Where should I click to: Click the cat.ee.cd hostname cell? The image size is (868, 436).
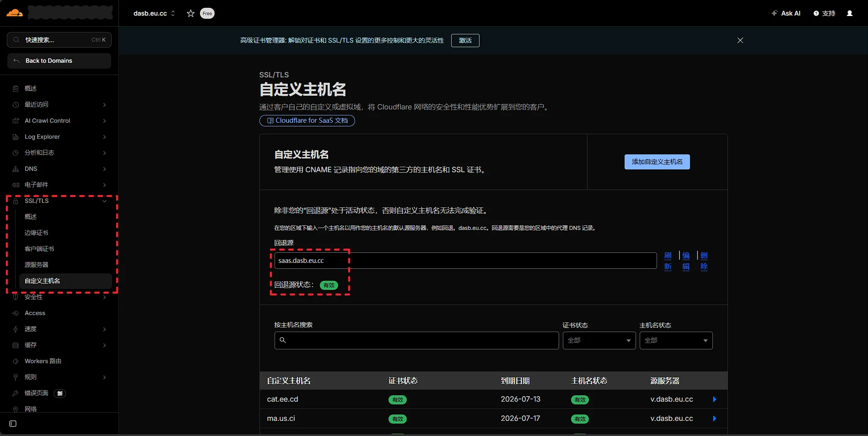[x=282, y=399]
